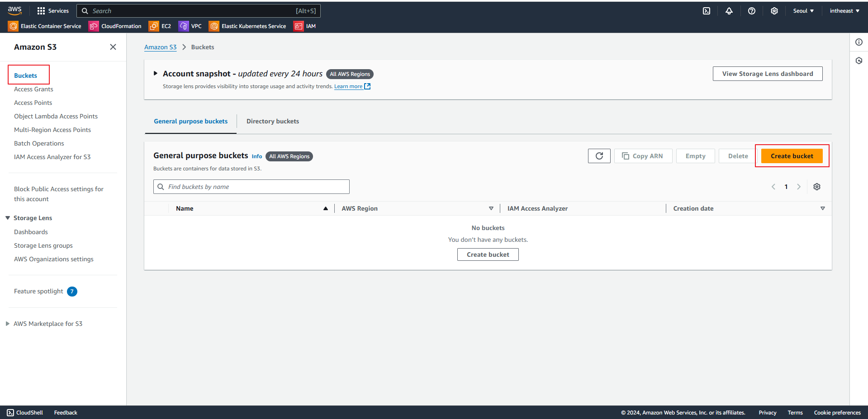Open Batch Operations in the sidebar

[39, 143]
